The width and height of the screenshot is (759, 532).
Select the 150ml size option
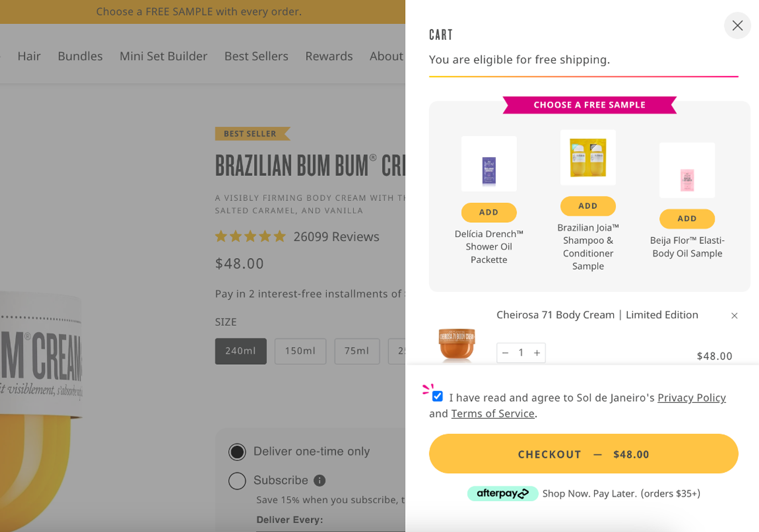pyautogui.click(x=300, y=351)
